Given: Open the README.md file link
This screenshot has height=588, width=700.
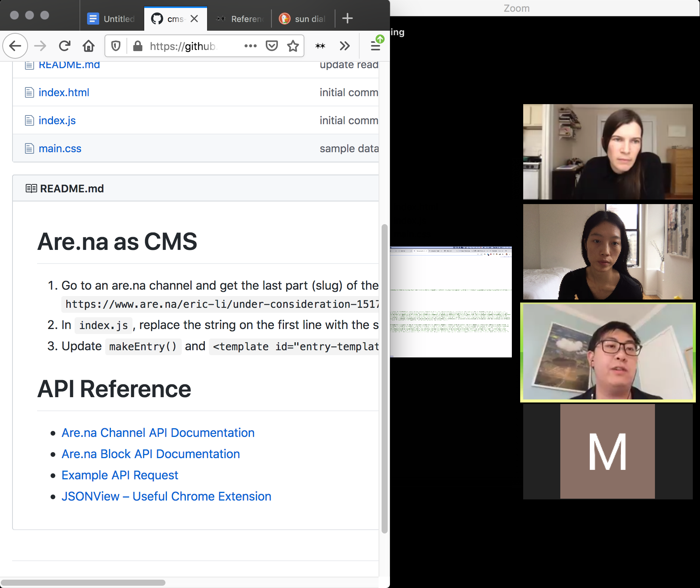Looking at the screenshot, I should coord(69,65).
